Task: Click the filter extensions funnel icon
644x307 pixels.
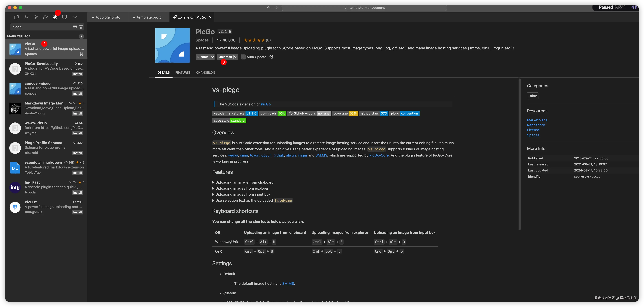Action: [81, 27]
